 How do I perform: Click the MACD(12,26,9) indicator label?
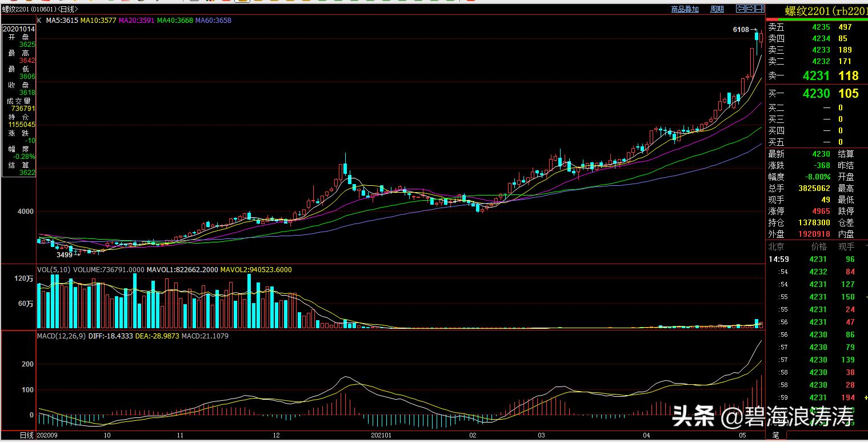61,336
